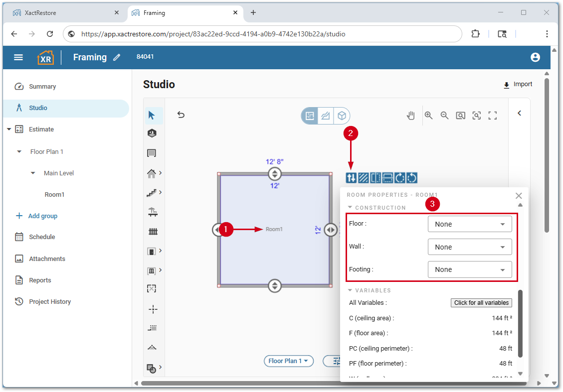Go to the Reports page
This screenshot has height=392, width=563.
pyautogui.click(x=40, y=280)
